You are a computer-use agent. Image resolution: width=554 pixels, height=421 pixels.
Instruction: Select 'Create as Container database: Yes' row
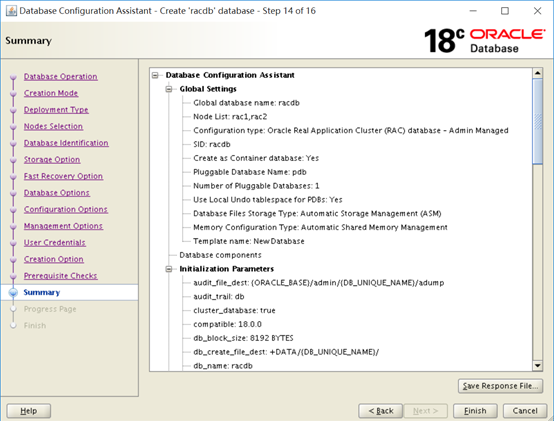coord(256,158)
